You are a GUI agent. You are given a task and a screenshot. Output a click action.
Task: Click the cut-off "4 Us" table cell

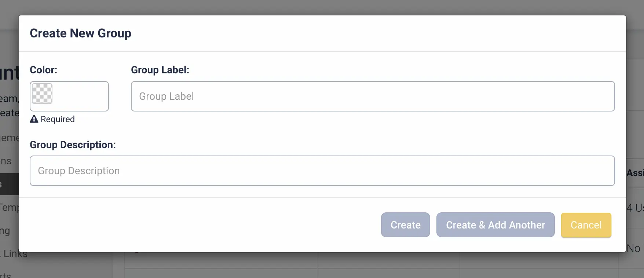[635, 208]
